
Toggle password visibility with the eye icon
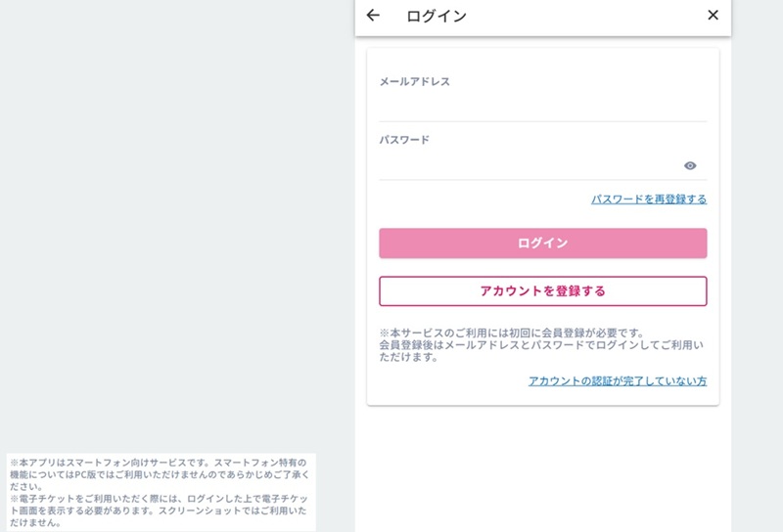690,165
